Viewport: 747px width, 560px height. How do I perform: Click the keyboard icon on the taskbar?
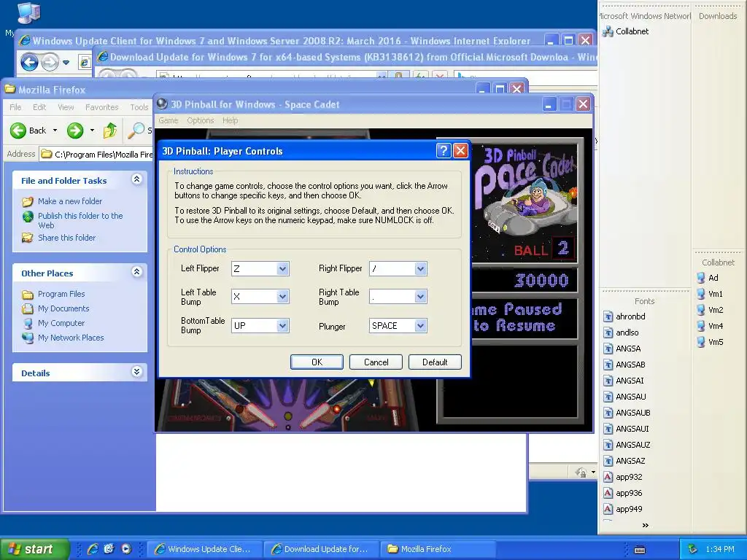pos(640,550)
